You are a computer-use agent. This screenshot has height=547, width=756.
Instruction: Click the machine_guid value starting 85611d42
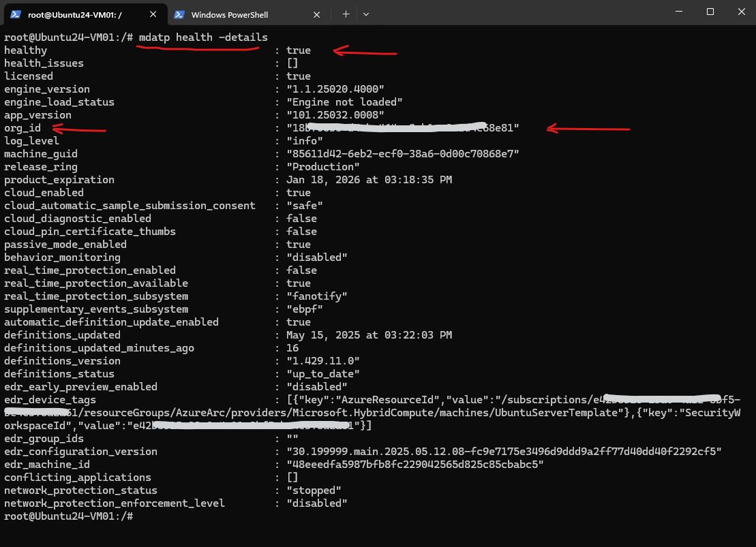pyautogui.click(x=403, y=154)
